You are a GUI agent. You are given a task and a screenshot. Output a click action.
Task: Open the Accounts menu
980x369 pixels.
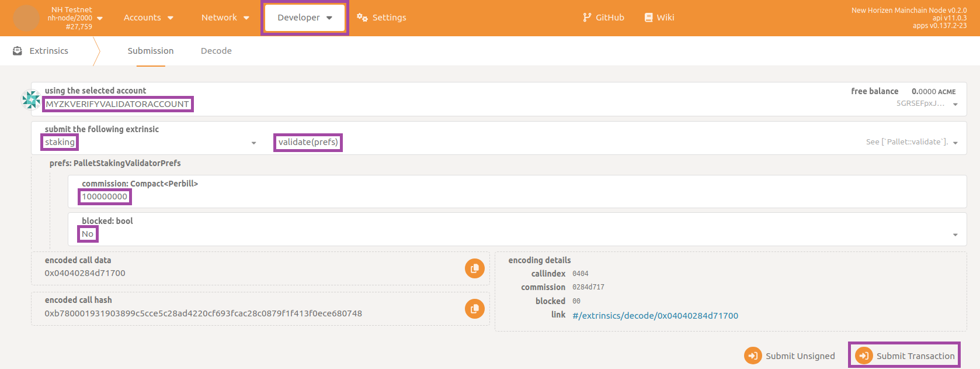tap(148, 18)
